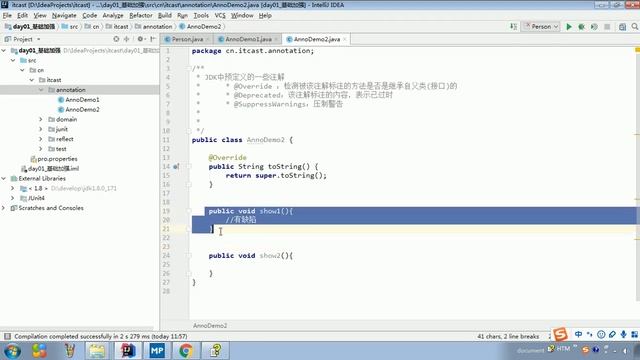Click the collapse all icon in Project panel
This screenshot has width=640, height=360.
pos(127,39)
